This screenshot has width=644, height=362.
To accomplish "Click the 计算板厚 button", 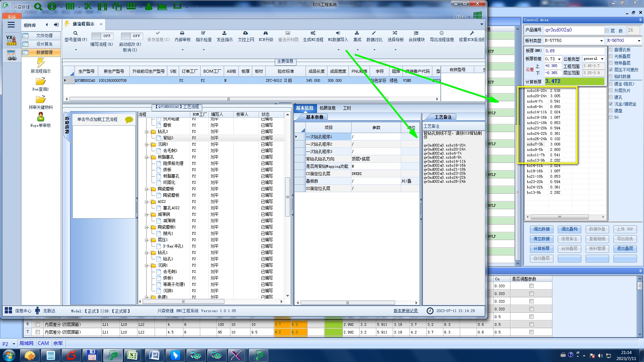I will click(x=541, y=249).
